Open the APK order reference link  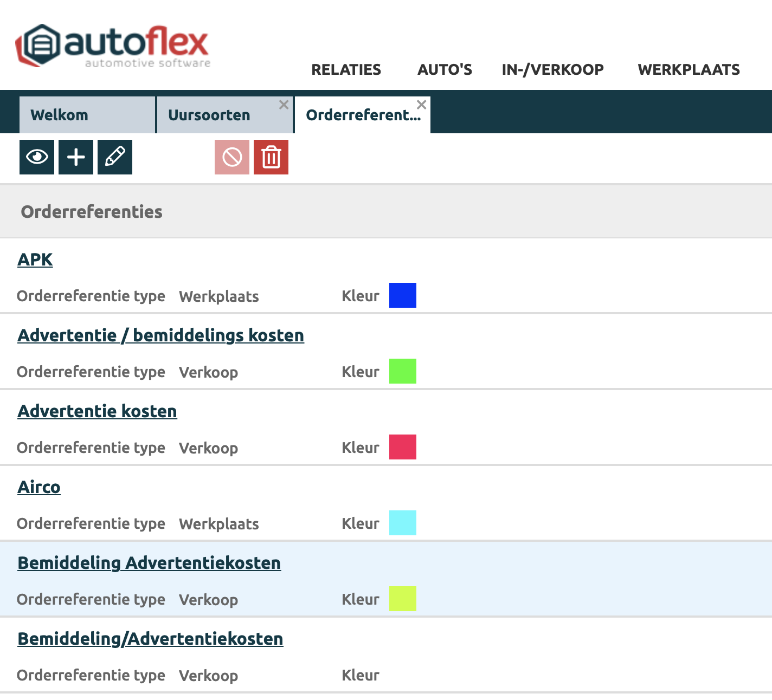pos(35,260)
